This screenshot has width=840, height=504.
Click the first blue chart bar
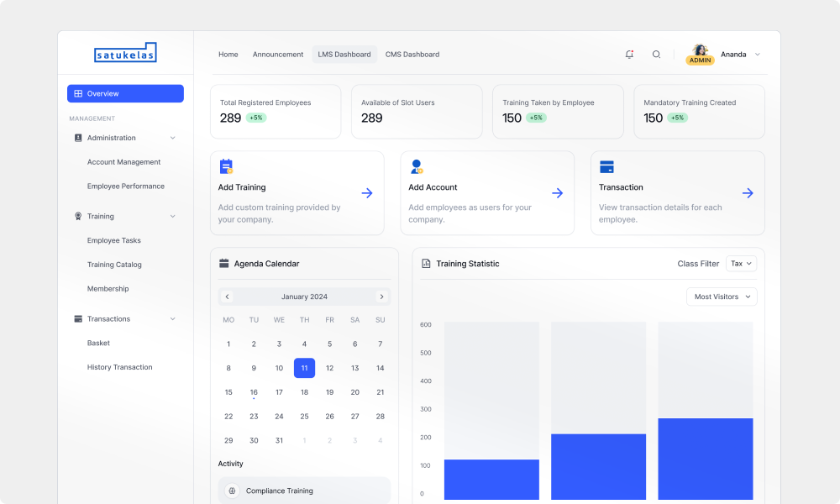[491, 480]
